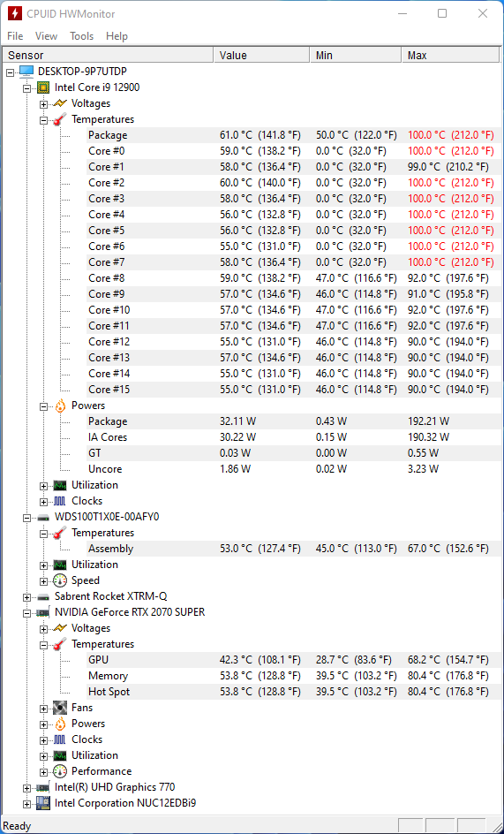This screenshot has width=504, height=834.
Task: Click the GPU Utilization graph icon
Action: click(x=60, y=755)
